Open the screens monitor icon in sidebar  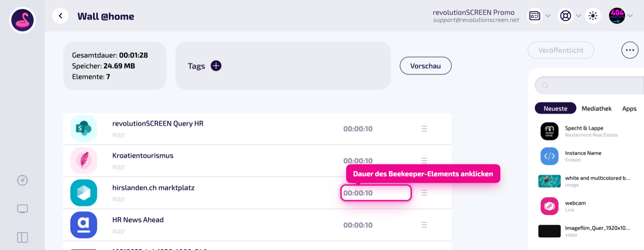[x=23, y=209]
